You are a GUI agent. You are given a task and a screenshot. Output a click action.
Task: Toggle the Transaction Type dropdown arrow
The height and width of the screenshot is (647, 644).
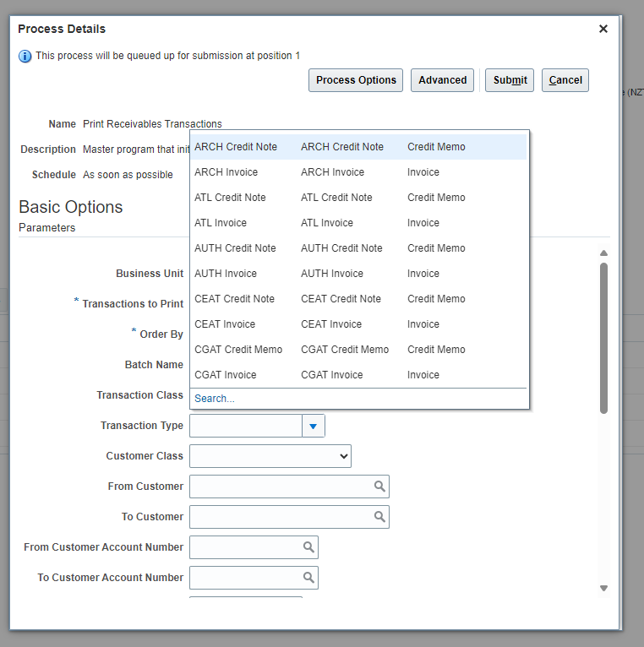click(x=314, y=426)
